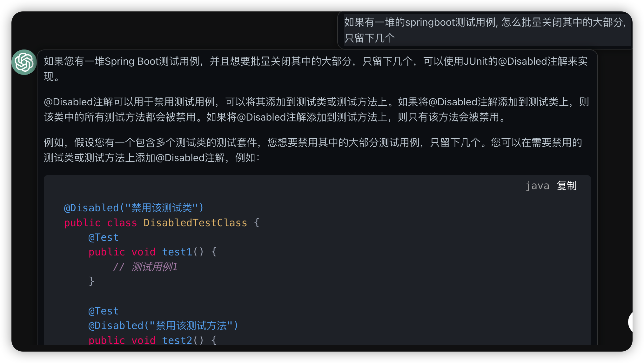Click the comment // 测试用例1
The image size is (644, 363).
(x=145, y=267)
